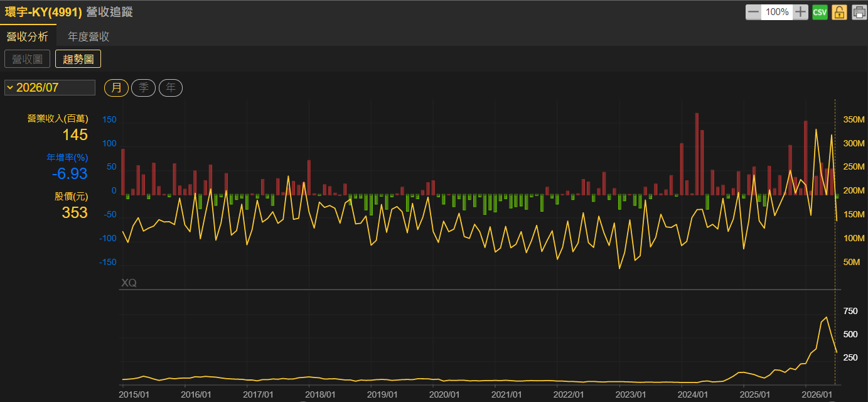Click the revenue value 145

75,134
